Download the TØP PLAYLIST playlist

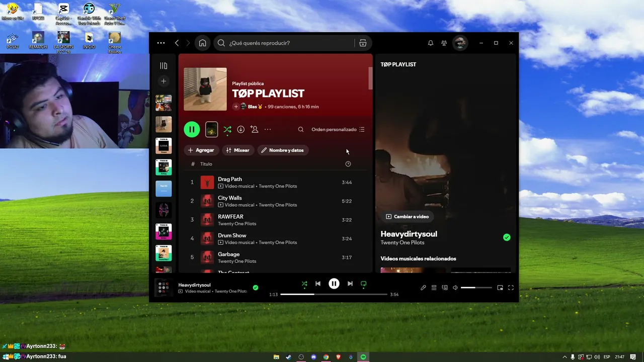[x=241, y=129]
